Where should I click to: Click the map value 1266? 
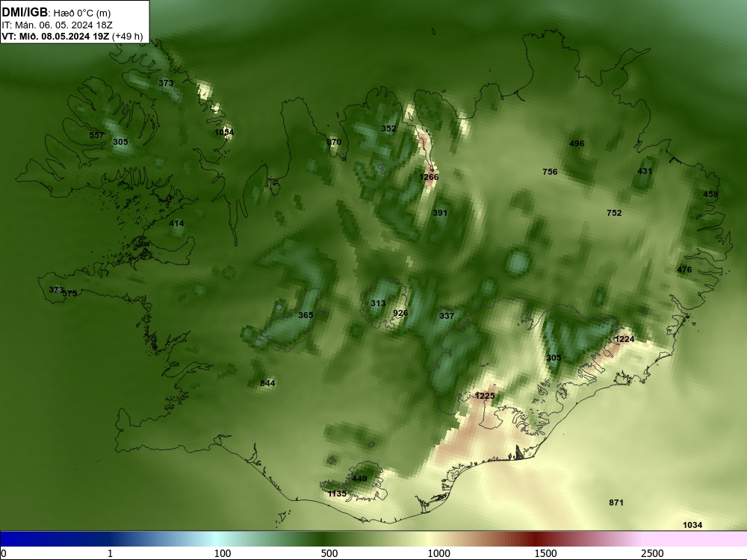[x=429, y=177]
